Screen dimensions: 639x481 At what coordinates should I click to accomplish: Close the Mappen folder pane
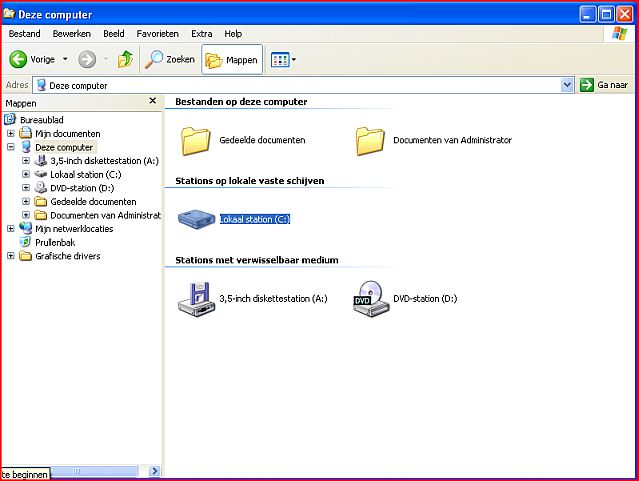click(x=152, y=101)
